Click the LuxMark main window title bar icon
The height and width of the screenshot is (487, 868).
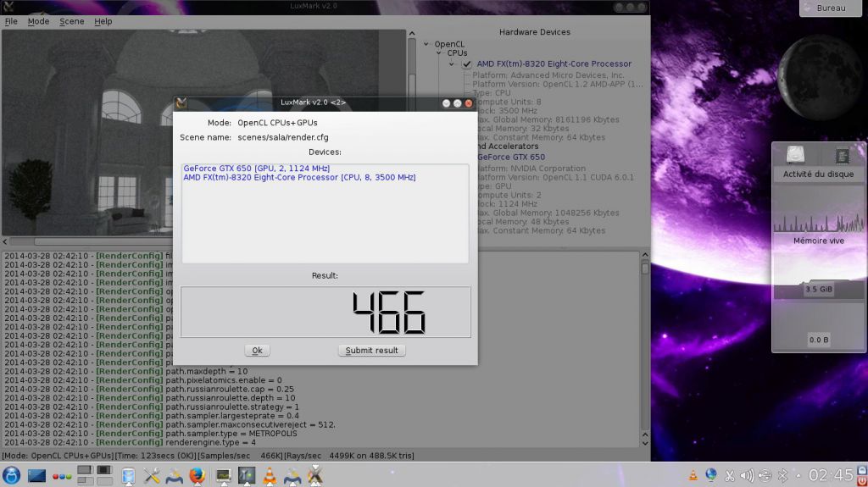pos(8,6)
